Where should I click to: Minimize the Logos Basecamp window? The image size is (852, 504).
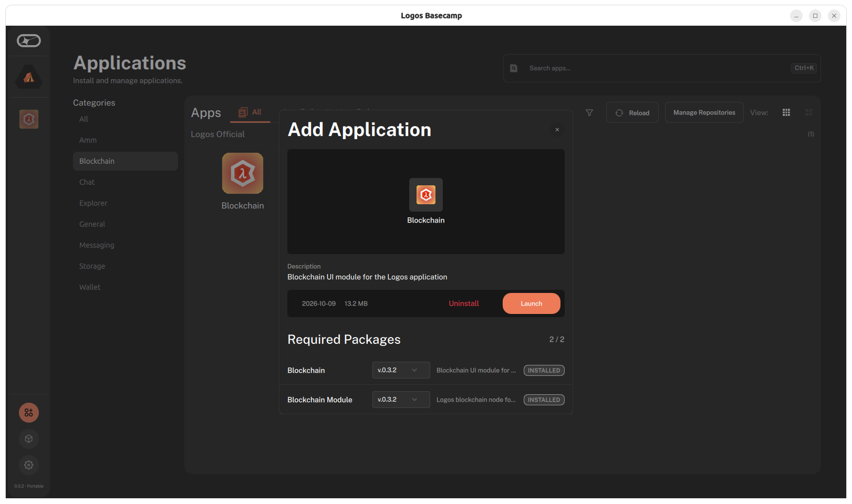click(796, 16)
